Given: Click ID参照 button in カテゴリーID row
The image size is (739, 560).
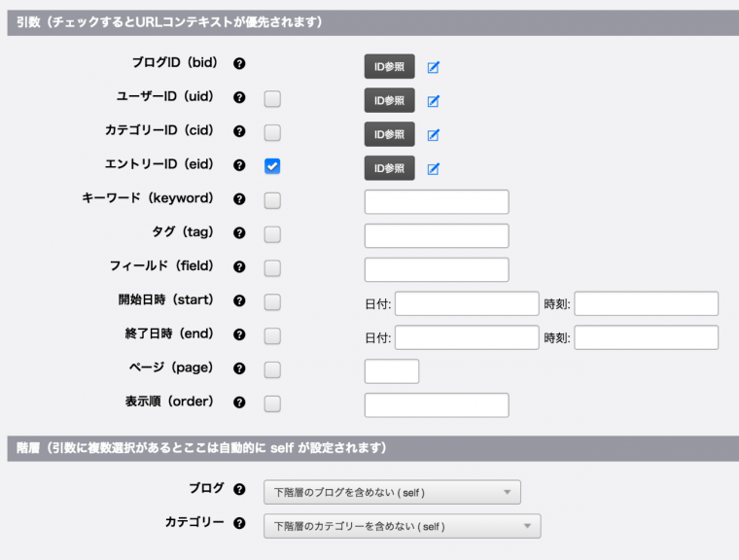Looking at the screenshot, I should (389, 134).
